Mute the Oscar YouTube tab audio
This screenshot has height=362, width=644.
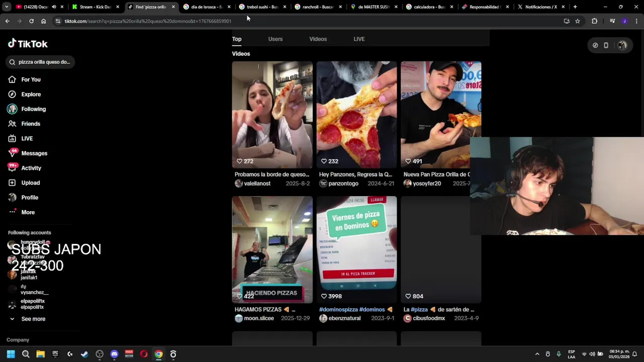point(54,7)
